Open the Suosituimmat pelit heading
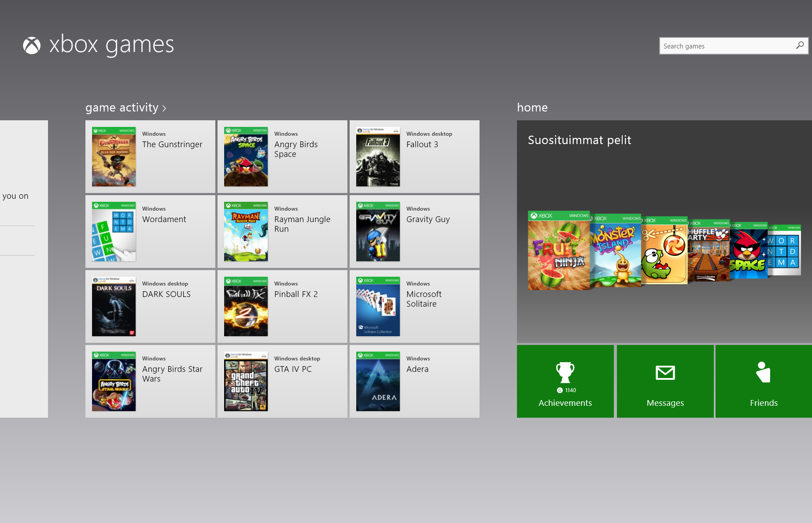 point(579,140)
